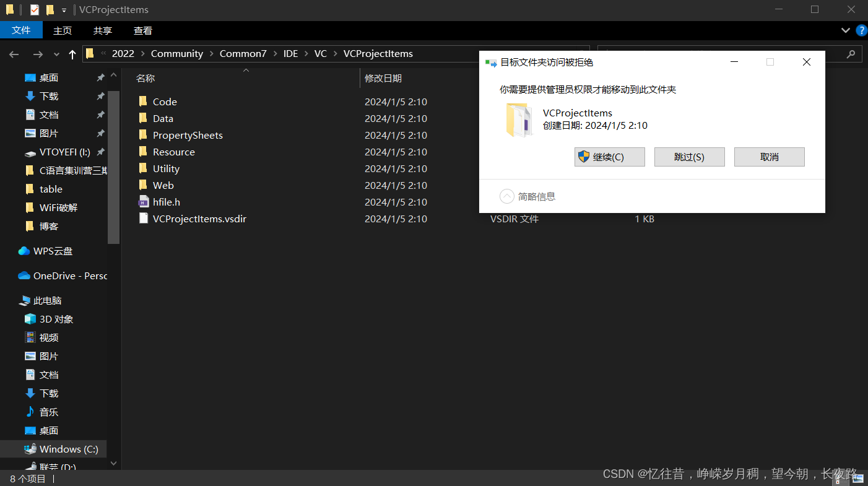Open WPS云盘 in sidebar
Image resolution: width=868 pixels, height=486 pixels.
[x=46, y=251]
